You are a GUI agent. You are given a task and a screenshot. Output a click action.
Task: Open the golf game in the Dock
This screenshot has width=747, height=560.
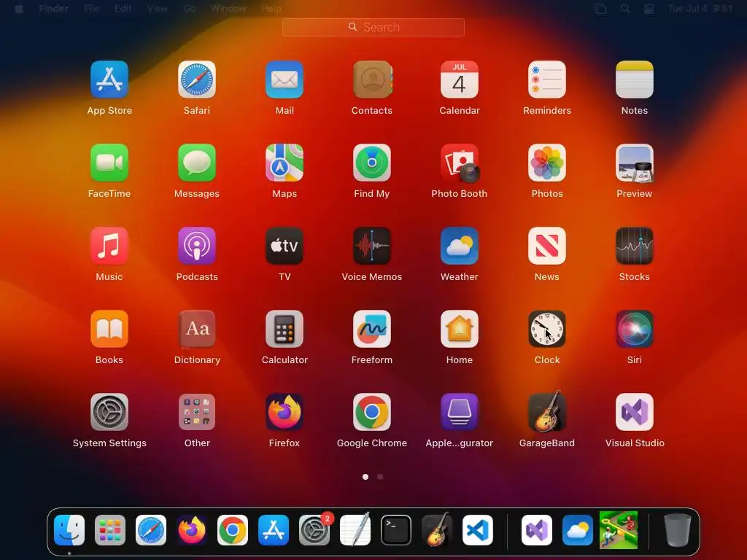pyautogui.click(x=619, y=530)
